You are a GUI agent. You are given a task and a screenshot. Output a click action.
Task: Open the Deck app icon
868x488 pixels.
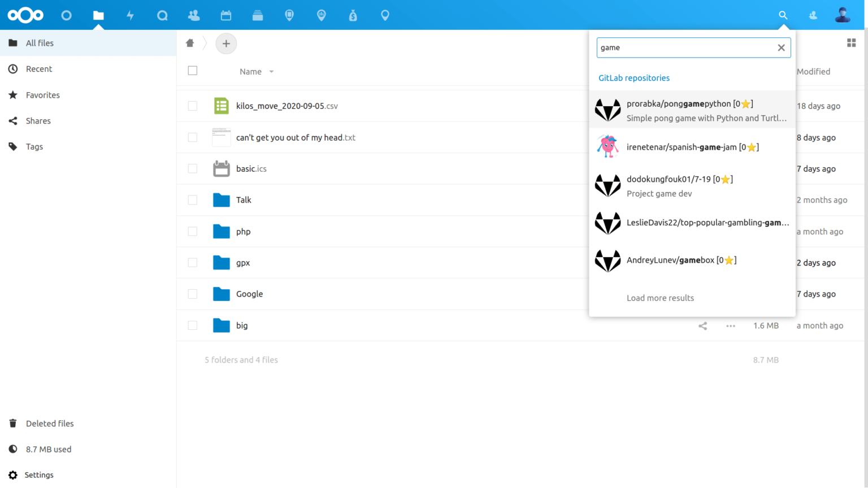click(x=258, y=15)
